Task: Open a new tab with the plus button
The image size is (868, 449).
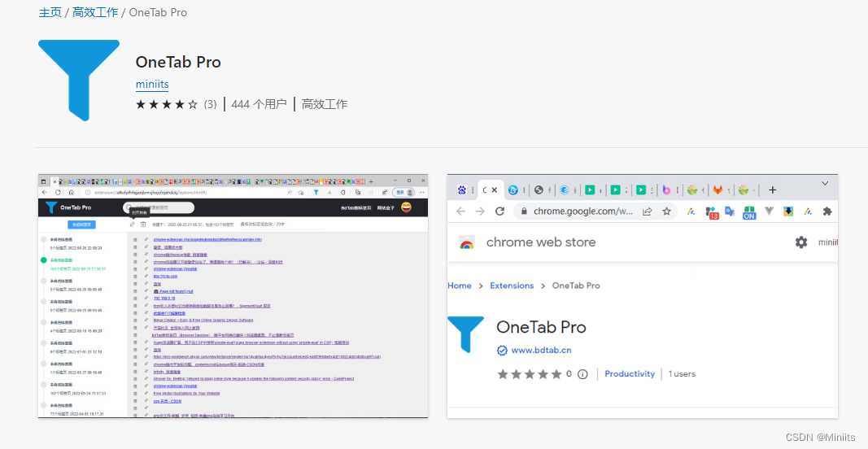Action: click(x=772, y=190)
